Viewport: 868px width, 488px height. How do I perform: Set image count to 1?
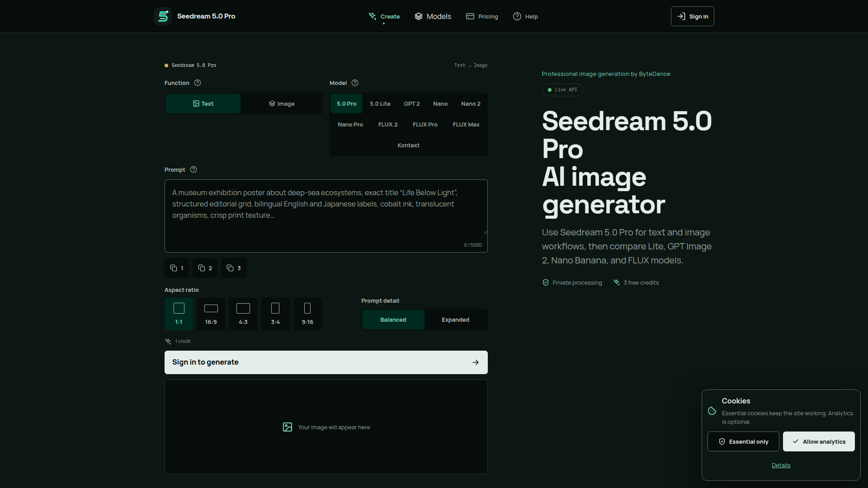pyautogui.click(x=177, y=268)
